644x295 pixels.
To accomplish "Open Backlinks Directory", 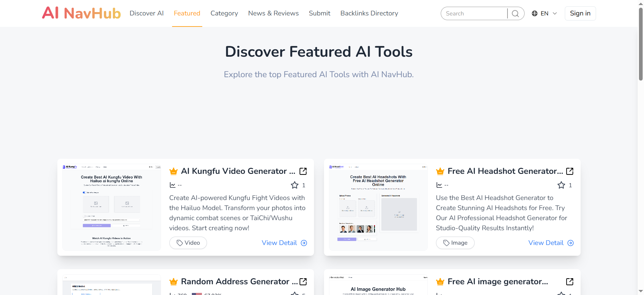I will (369, 13).
